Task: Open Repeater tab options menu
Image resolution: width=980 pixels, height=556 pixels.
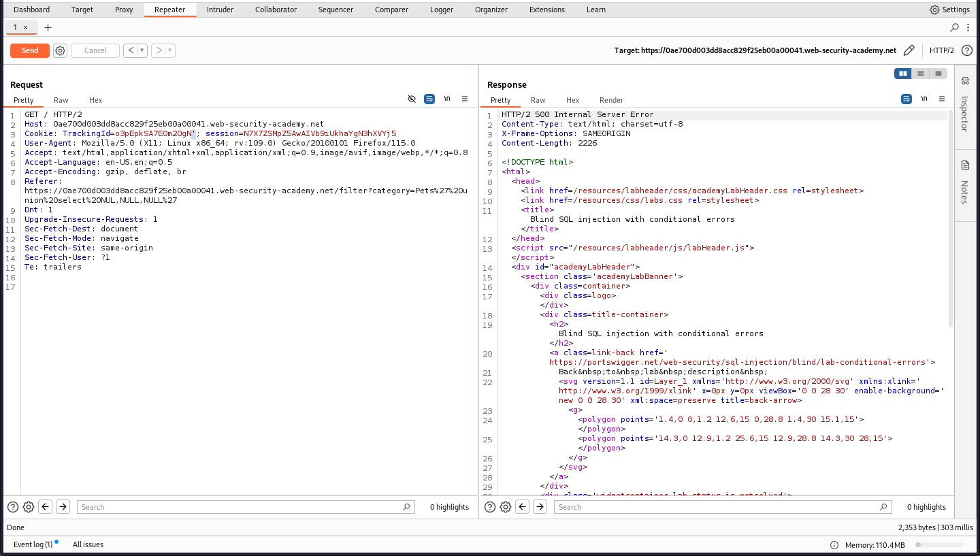Action: tap(968, 27)
